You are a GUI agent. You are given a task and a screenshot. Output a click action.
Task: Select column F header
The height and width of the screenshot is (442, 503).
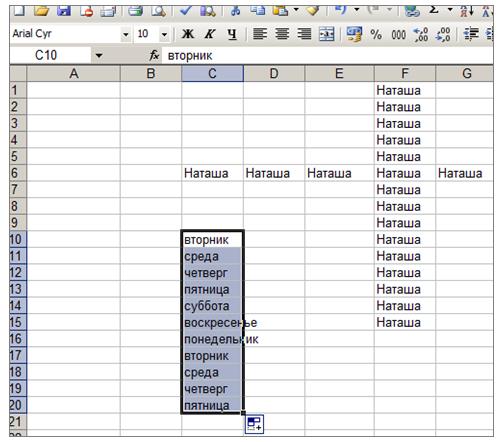click(x=405, y=74)
